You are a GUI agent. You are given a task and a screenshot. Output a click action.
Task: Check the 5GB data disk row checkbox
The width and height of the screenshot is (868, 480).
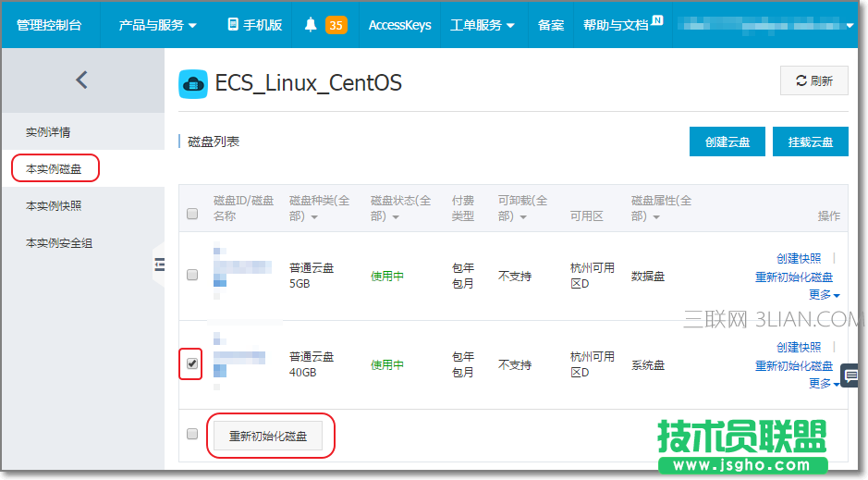192,275
